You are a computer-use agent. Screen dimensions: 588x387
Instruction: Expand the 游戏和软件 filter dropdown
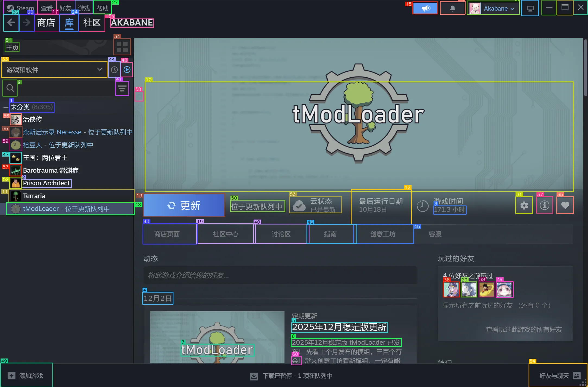[54, 70]
